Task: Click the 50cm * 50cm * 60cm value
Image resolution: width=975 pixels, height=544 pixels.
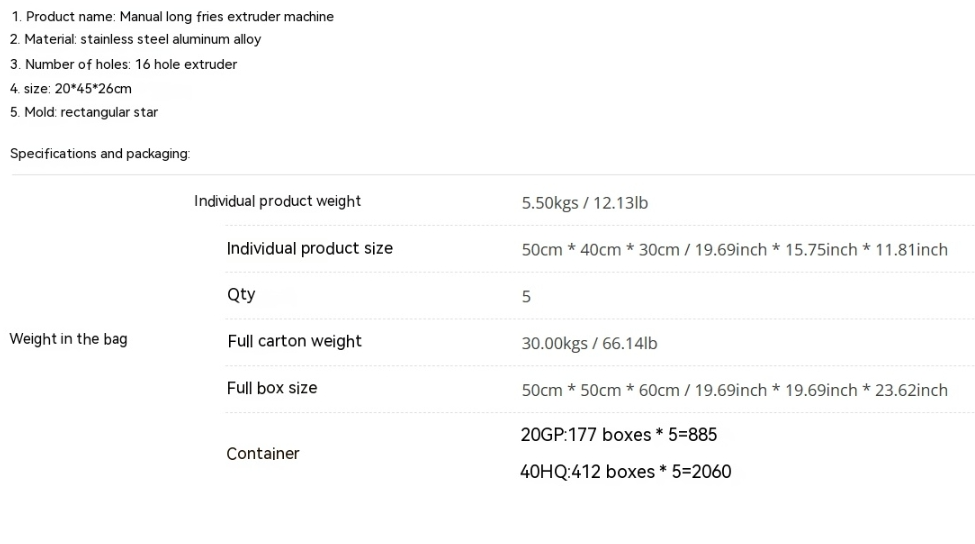Action: point(734,390)
